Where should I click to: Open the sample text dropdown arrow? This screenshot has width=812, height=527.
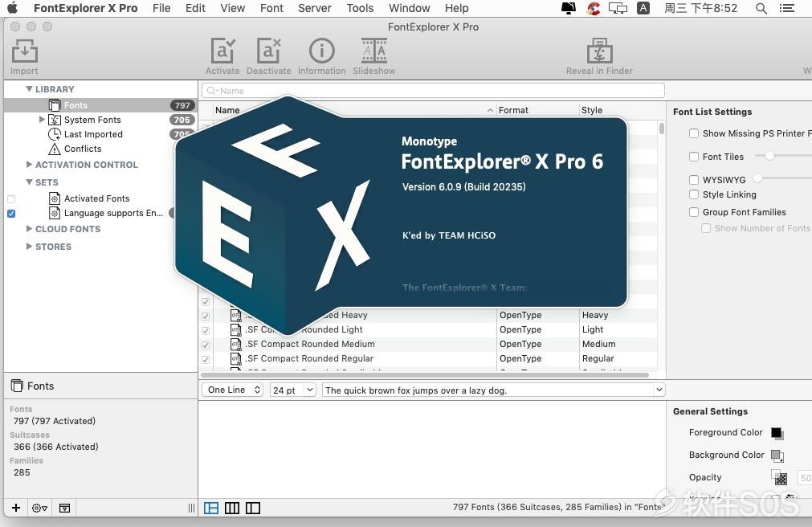coord(659,390)
